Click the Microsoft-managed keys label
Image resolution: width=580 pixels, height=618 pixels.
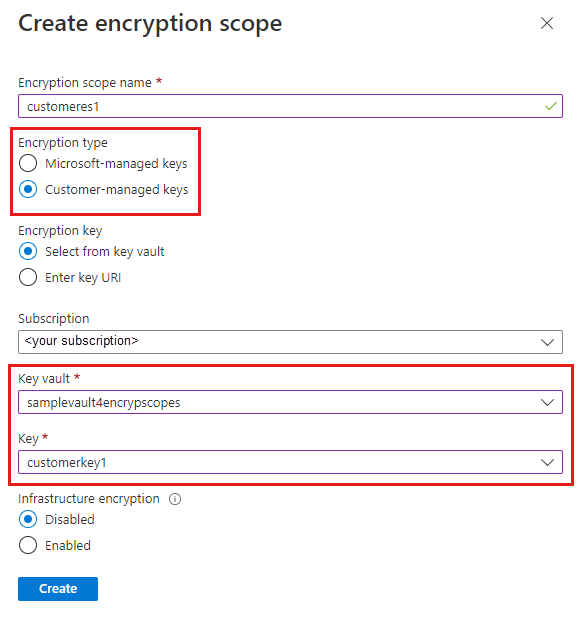click(x=116, y=163)
